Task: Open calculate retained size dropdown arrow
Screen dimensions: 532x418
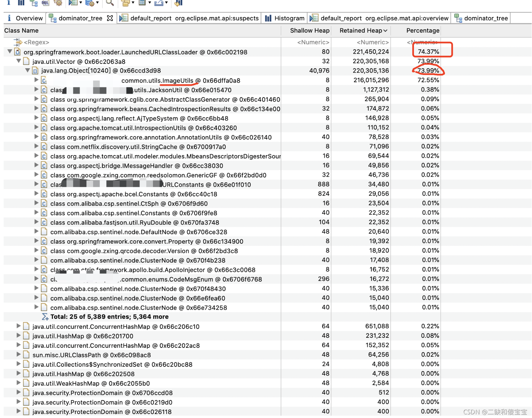Action: (x=150, y=3)
